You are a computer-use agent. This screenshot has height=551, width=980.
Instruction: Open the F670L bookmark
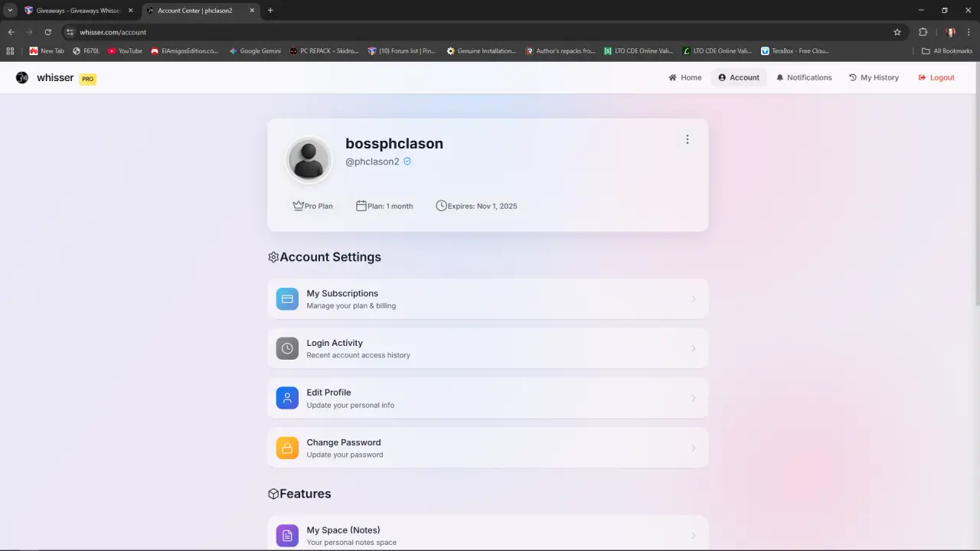pyautogui.click(x=86, y=51)
